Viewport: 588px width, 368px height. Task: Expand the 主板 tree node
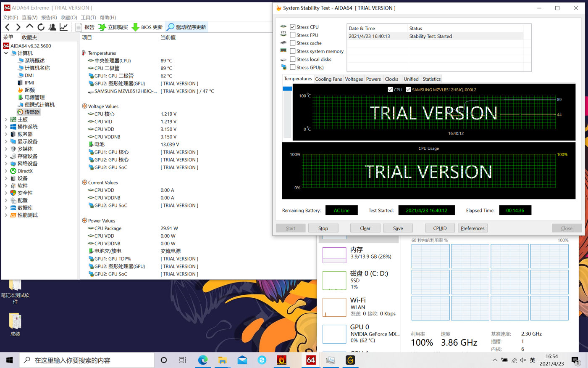click(6, 119)
